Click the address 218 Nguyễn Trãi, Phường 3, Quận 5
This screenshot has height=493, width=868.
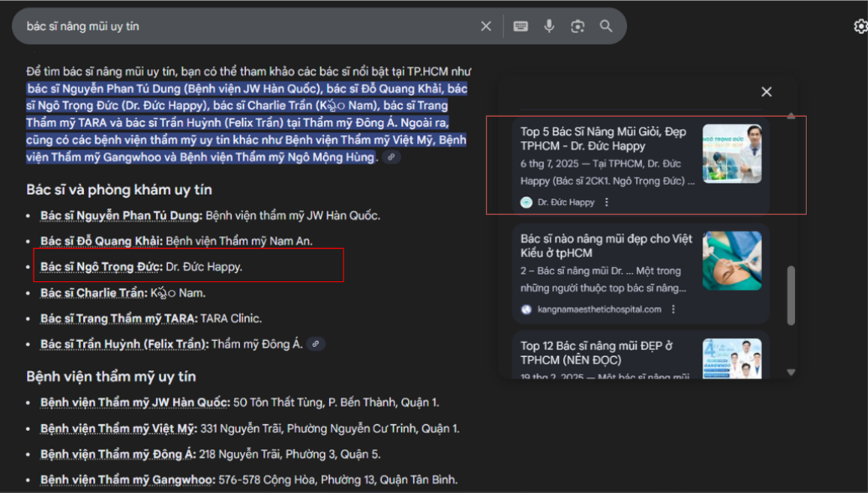(x=290, y=454)
